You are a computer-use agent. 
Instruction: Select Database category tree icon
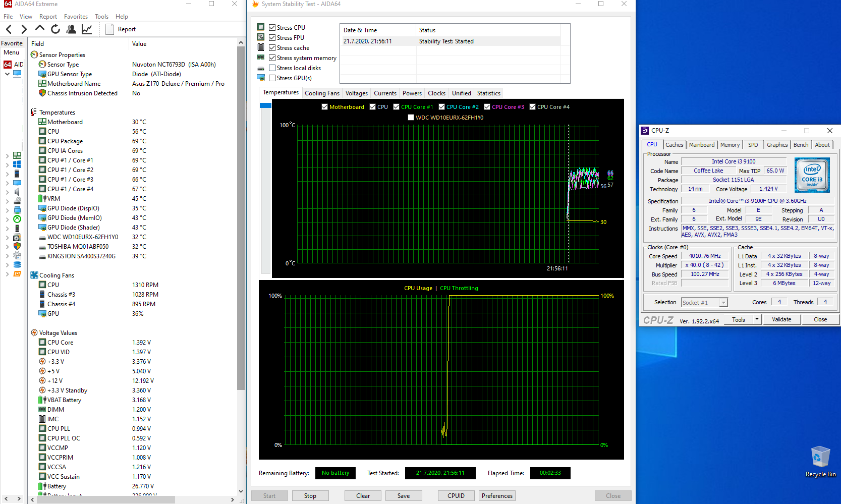point(17,264)
